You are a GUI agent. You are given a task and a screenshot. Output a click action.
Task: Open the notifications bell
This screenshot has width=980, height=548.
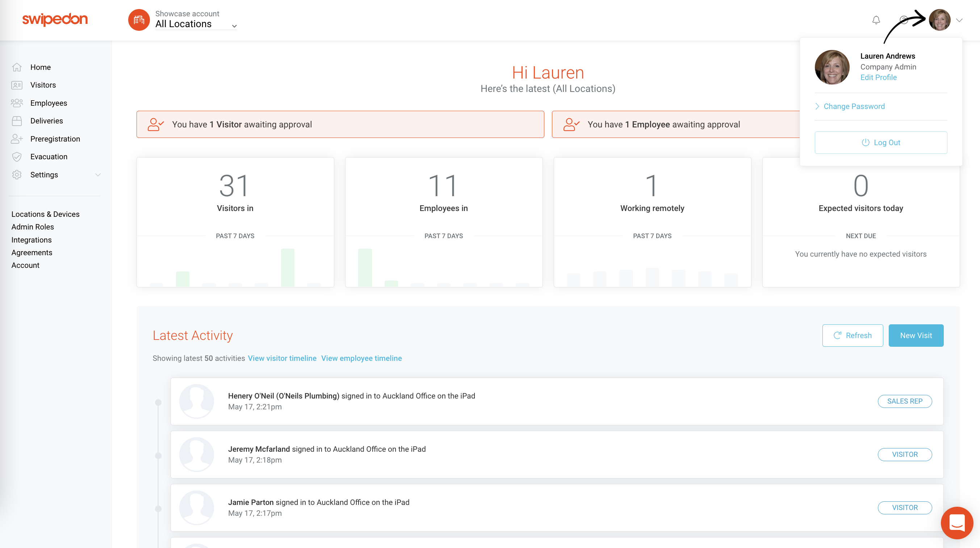[876, 20]
